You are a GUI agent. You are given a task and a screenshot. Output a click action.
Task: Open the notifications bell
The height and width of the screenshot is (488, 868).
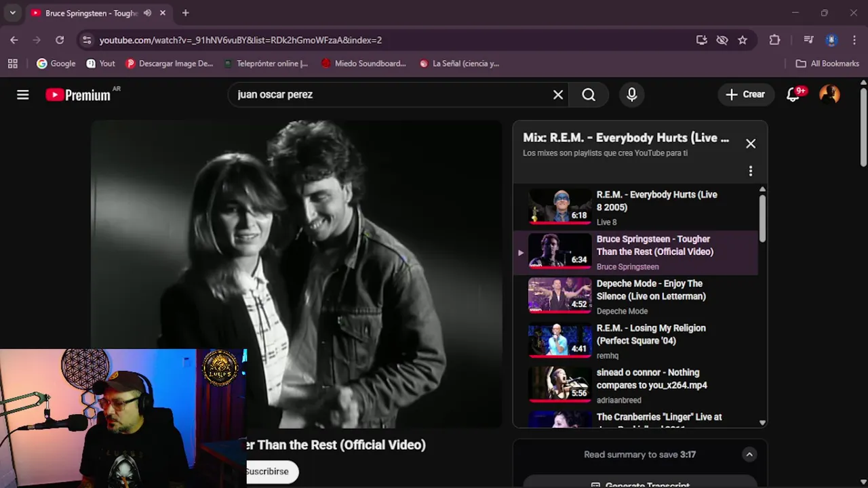[x=793, y=95]
